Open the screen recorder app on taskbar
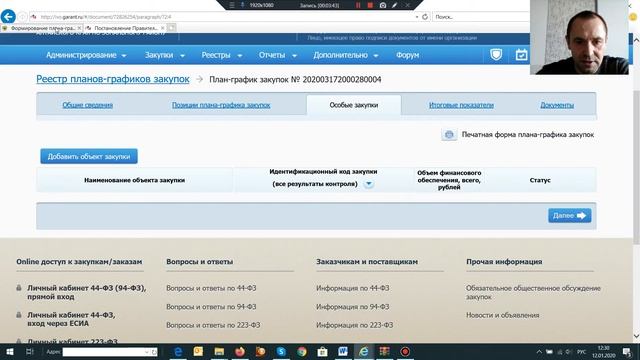 [405, 351]
